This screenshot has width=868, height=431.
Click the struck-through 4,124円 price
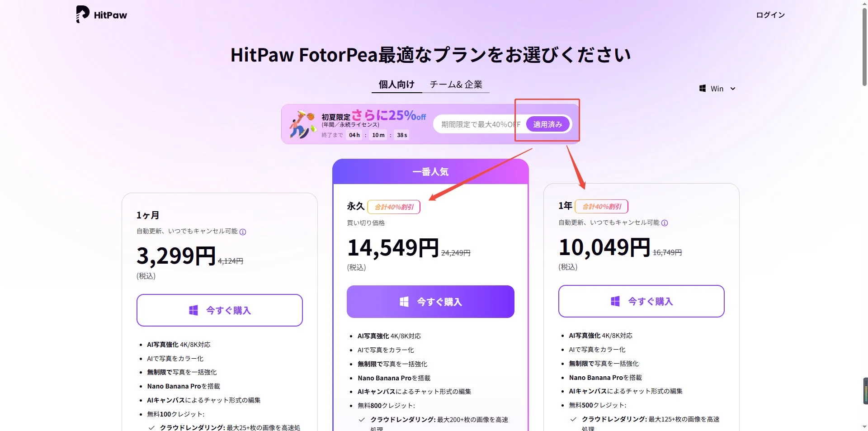click(x=231, y=261)
